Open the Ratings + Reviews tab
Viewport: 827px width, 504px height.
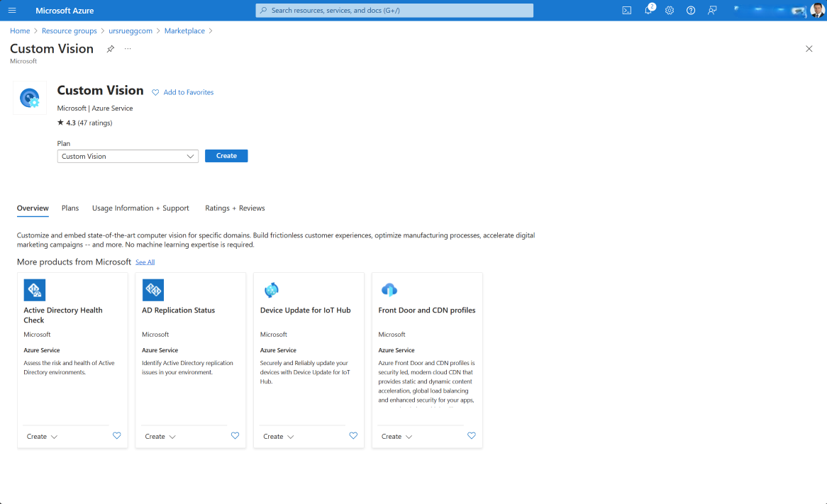(x=235, y=208)
